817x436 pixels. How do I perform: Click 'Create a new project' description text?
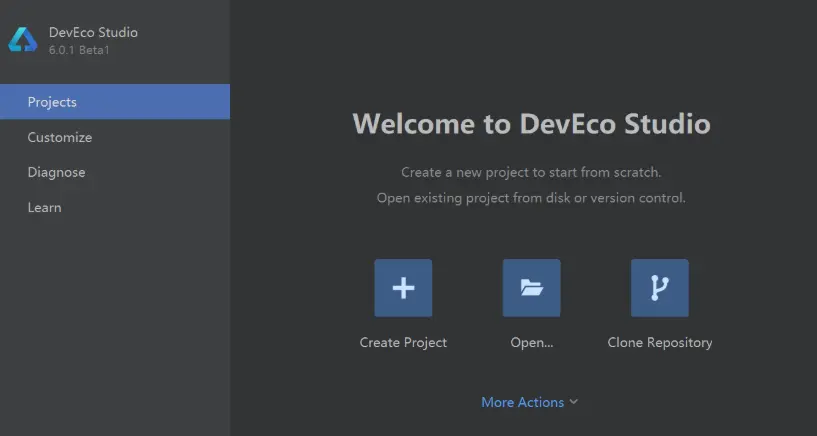pyautogui.click(x=531, y=172)
